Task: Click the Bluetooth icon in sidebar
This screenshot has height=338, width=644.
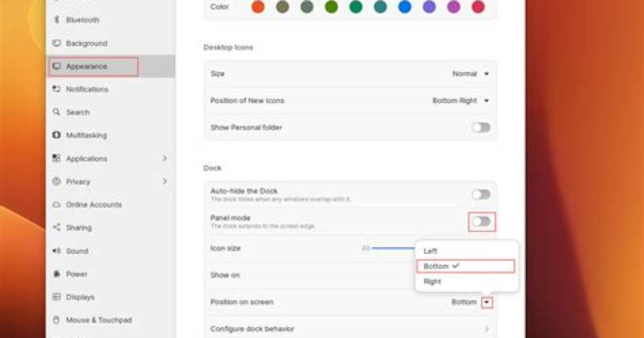Action: (57, 20)
